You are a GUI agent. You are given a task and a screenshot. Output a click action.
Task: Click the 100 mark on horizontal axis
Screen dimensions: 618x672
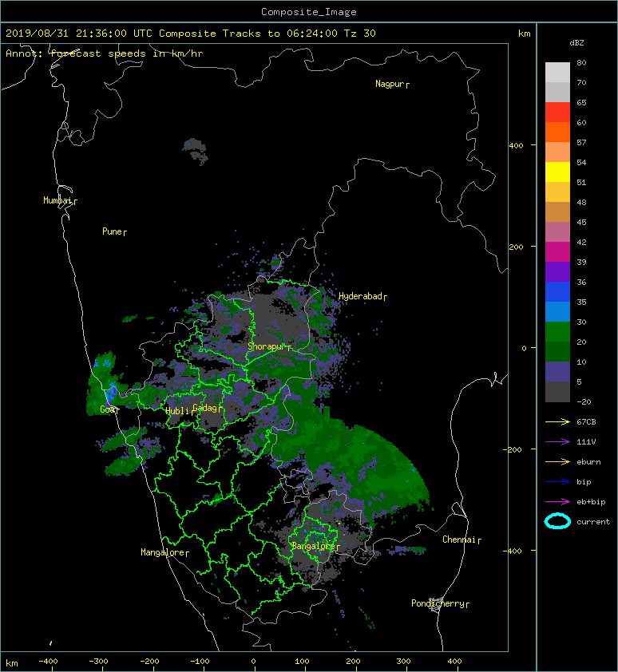click(302, 662)
